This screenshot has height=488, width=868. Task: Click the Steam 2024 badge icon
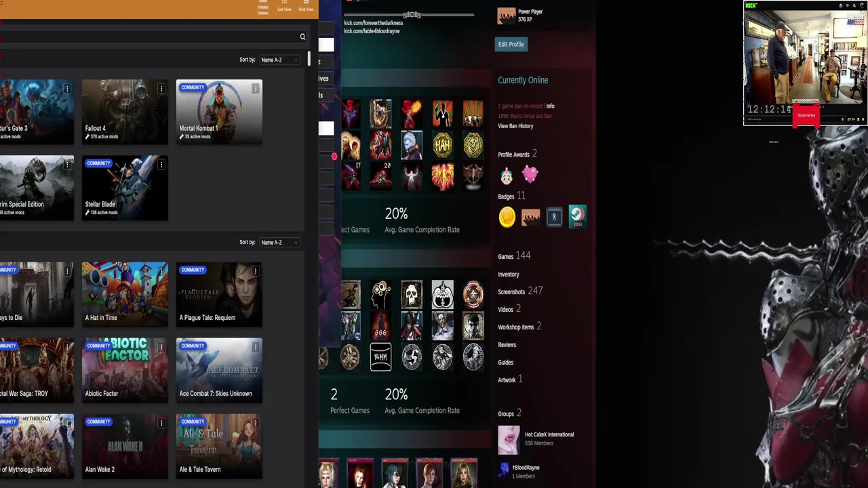pos(578,216)
